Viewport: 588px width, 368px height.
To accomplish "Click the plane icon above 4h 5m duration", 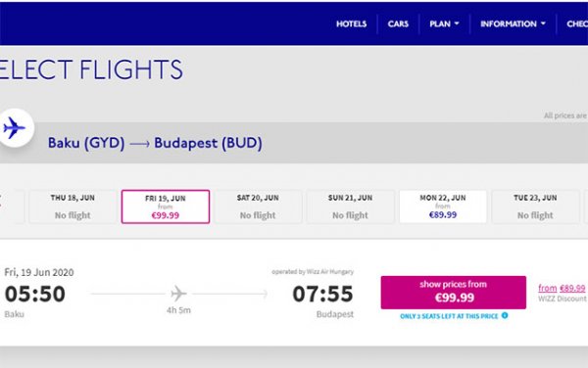I will pos(178,294).
